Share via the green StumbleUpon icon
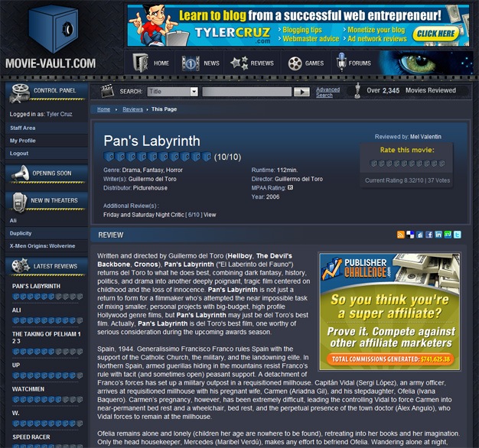The image size is (479, 448). [x=448, y=235]
